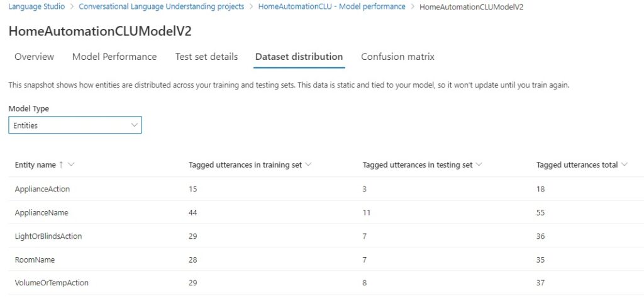Sort ascending arrow beside Entity name
Viewport: 644px width, 303px height.
pyautogui.click(x=61, y=165)
